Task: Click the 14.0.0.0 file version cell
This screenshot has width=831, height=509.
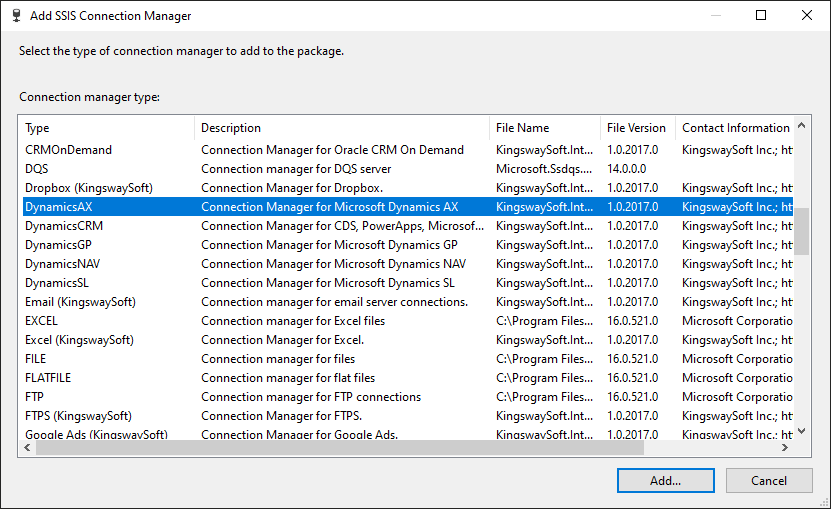Action: [626, 169]
